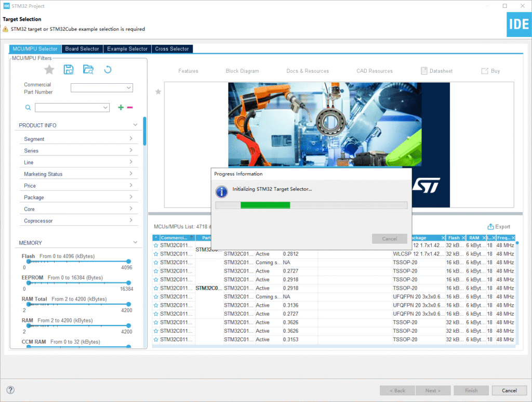Viewport: 532px width, 402px height.
Task: Remove the RAM column with its X
Action: pyautogui.click(x=484, y=238)
